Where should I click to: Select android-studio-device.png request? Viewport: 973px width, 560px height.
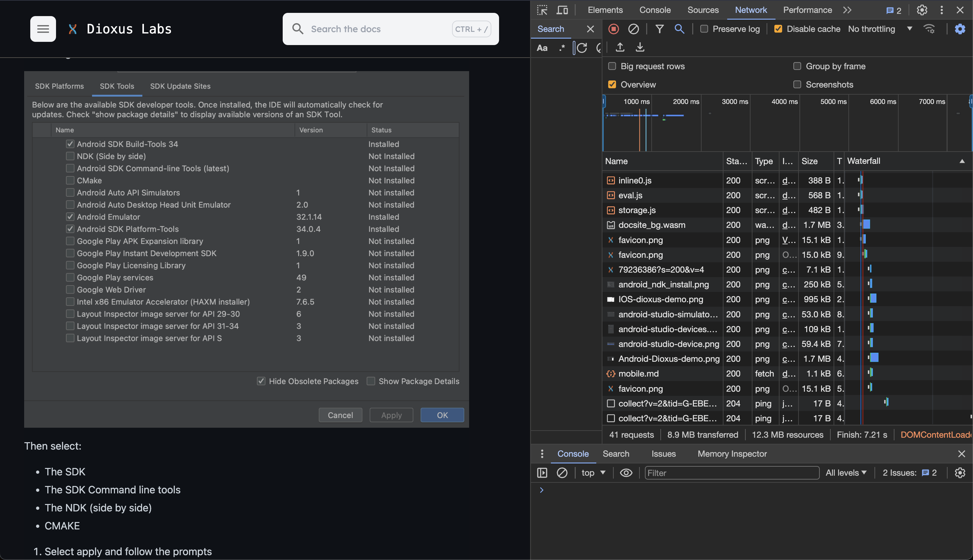click(668, 344)
